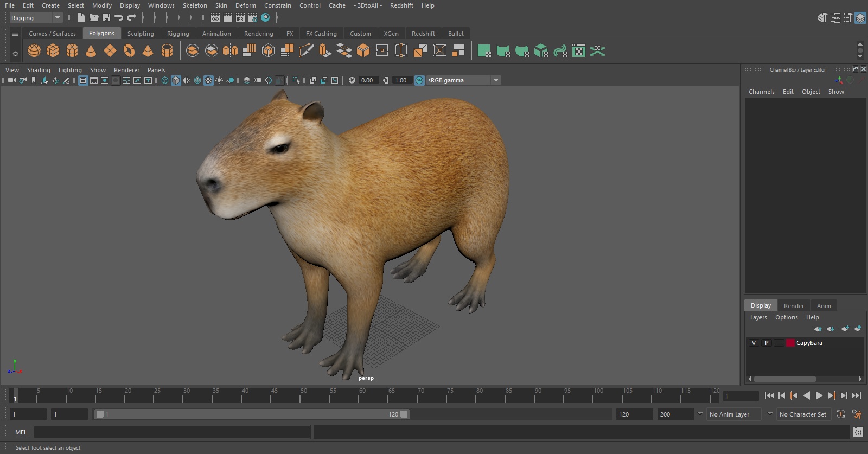Open the No Anim Layer dropdown

[734, 414]
